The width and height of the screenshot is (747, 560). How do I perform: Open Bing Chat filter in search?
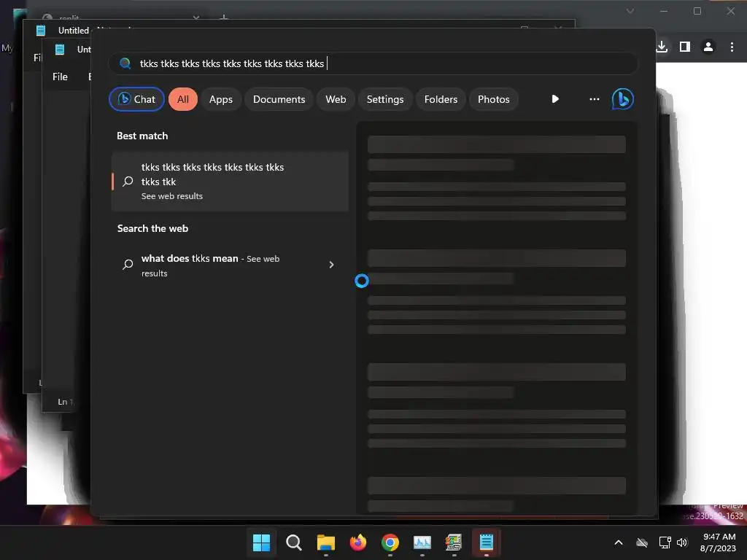[x=136, y=99]
